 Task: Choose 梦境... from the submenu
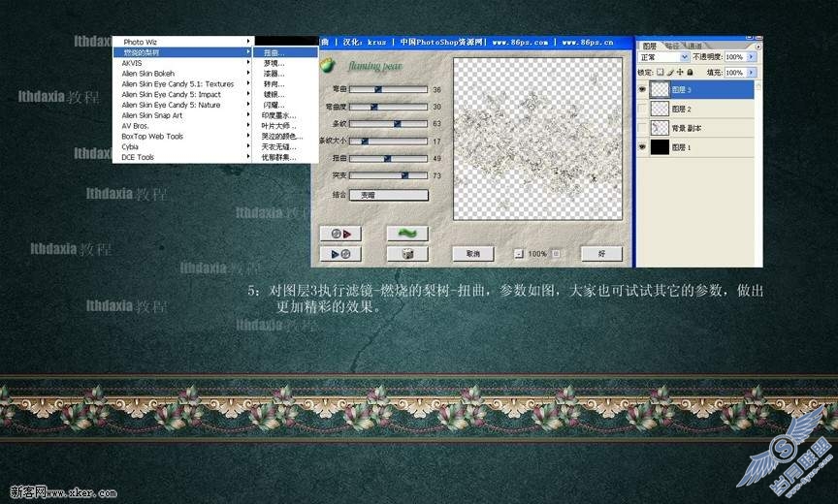[285, 63]
